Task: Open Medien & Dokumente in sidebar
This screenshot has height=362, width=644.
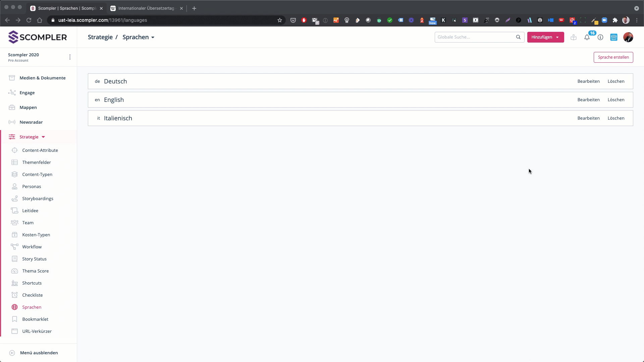Action: [42, 78]
